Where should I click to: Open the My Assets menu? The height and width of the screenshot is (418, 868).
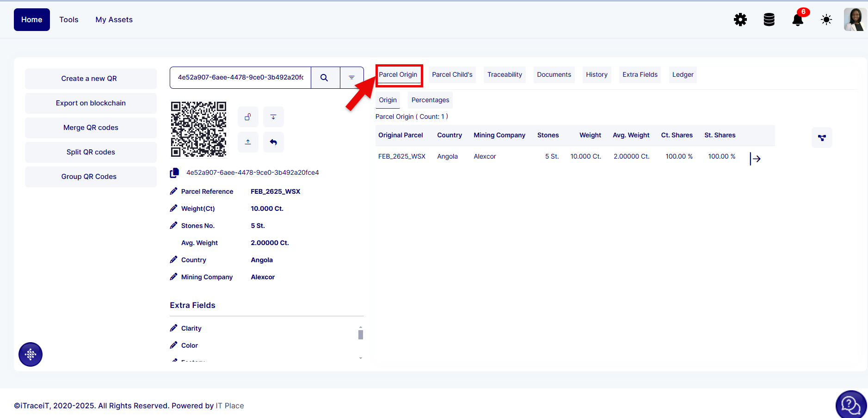[114, 20]
